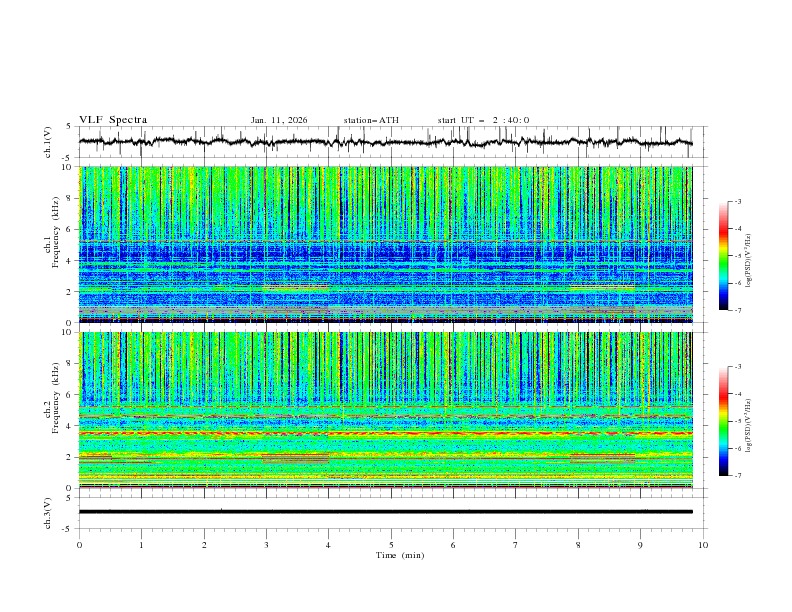Click time axis tick label "1"
Viewport: 792px width, 612px height.
tap(141, 545)
